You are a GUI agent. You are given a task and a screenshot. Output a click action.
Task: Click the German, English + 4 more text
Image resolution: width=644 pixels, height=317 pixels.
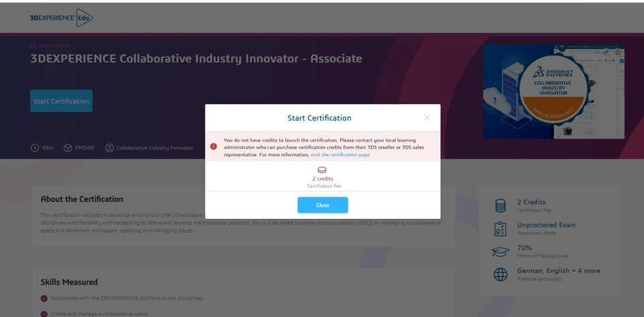pyautogui.click(x=559, y=271)
